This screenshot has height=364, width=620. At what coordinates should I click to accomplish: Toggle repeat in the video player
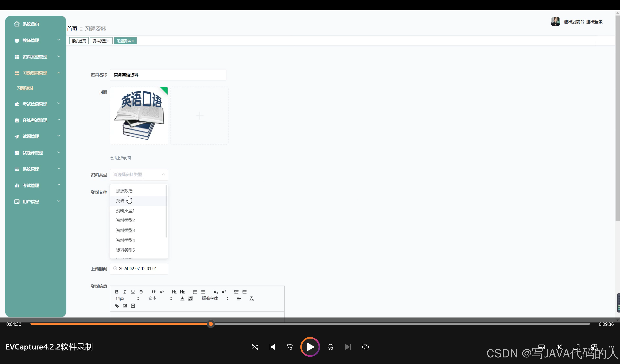click(x=365, y=347)
